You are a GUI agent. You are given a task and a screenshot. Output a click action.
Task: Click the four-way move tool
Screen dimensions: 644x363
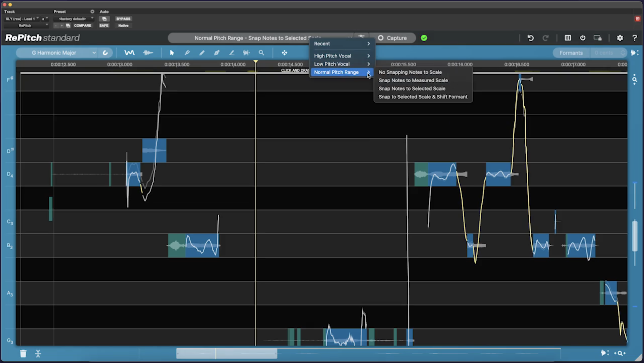(284, 53)
